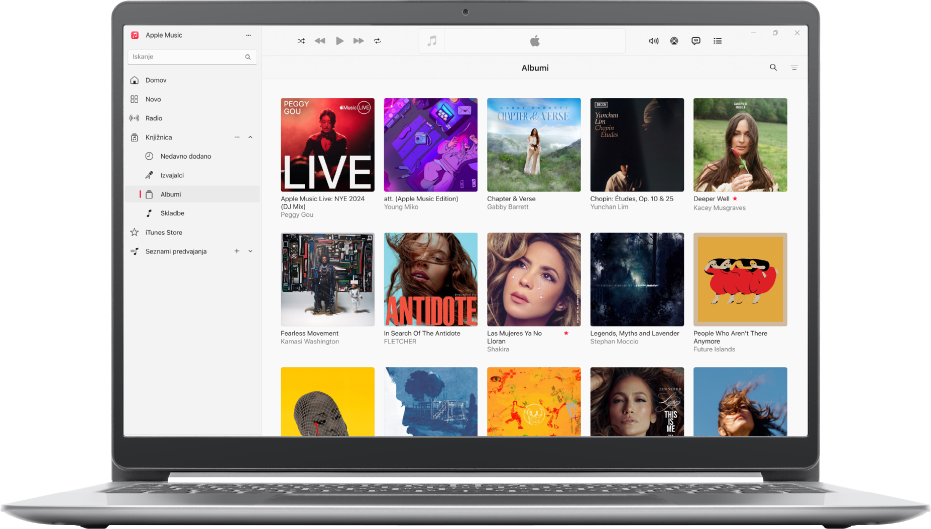This screenshot has height=529, width=931.
Task: Click artist link Yunchan Lim
Action: click(x=609, y=207)
